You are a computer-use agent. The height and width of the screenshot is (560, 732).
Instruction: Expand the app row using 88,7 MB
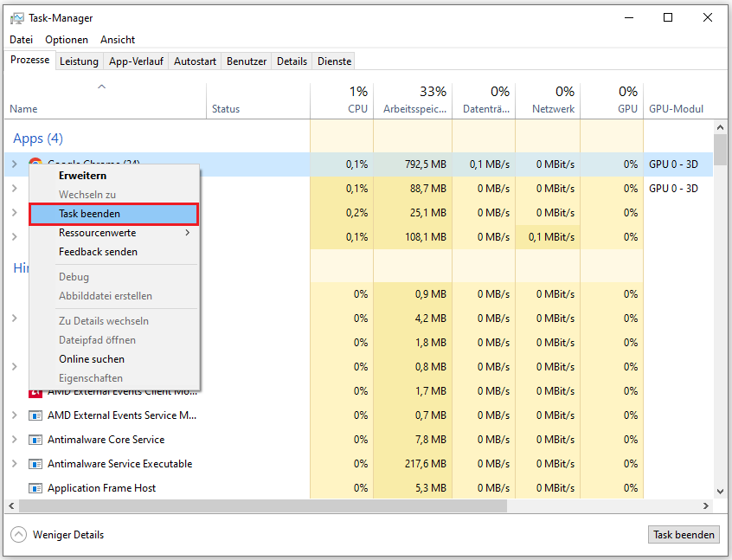(15, 188)
